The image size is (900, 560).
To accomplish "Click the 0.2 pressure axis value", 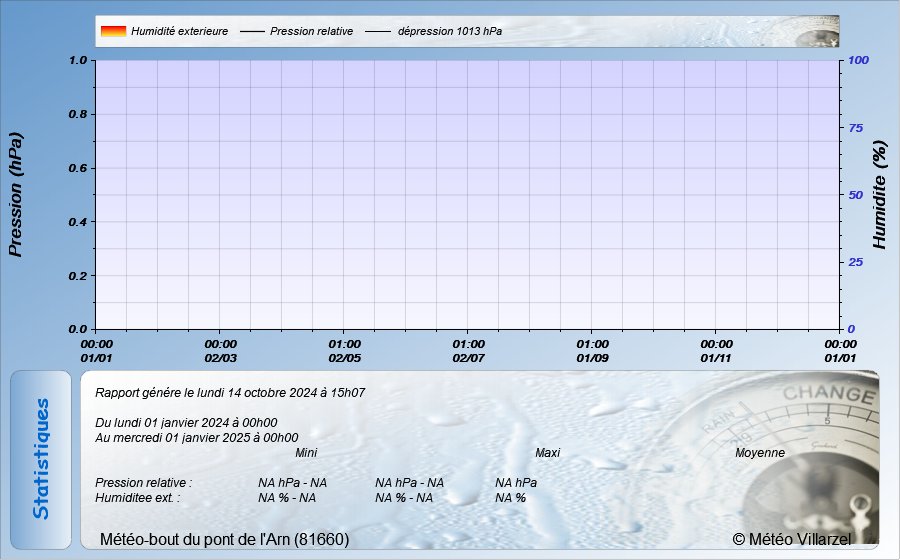I will coord(78,276).
